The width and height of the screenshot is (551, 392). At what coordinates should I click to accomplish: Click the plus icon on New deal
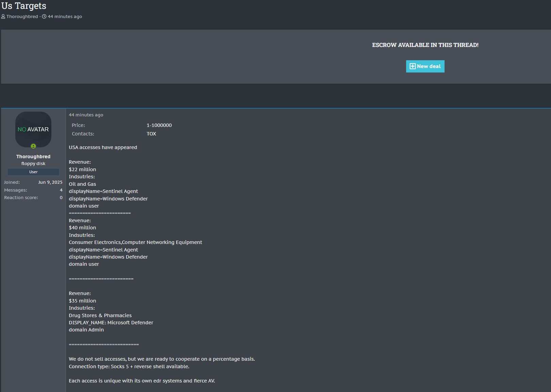click(412, 66)
